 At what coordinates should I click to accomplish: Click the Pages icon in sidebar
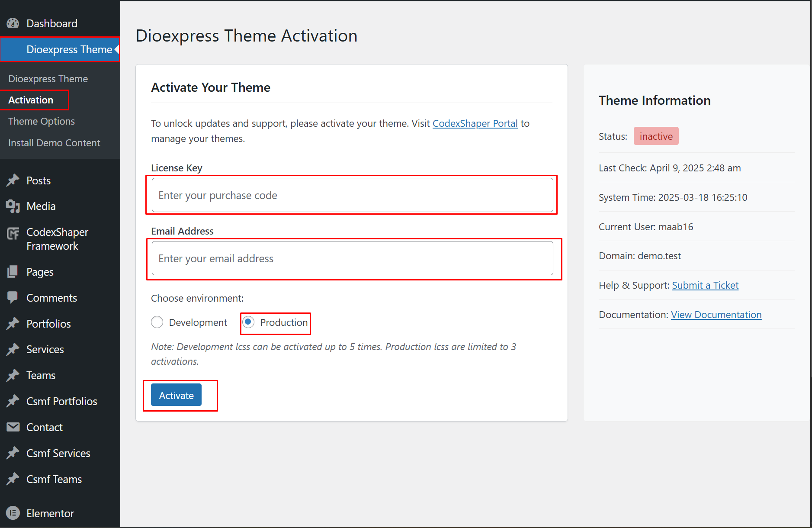tap(13, 272)
